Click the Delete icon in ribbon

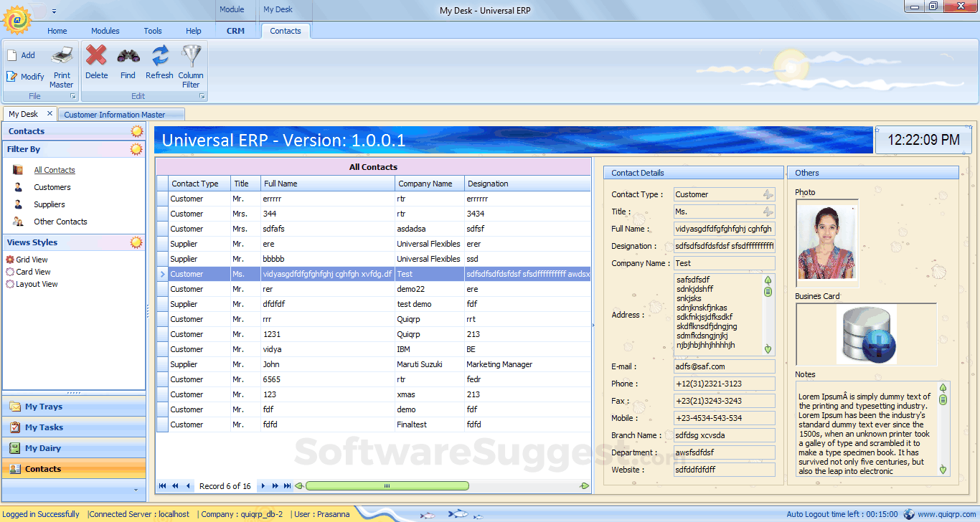(x=96, y=56)
